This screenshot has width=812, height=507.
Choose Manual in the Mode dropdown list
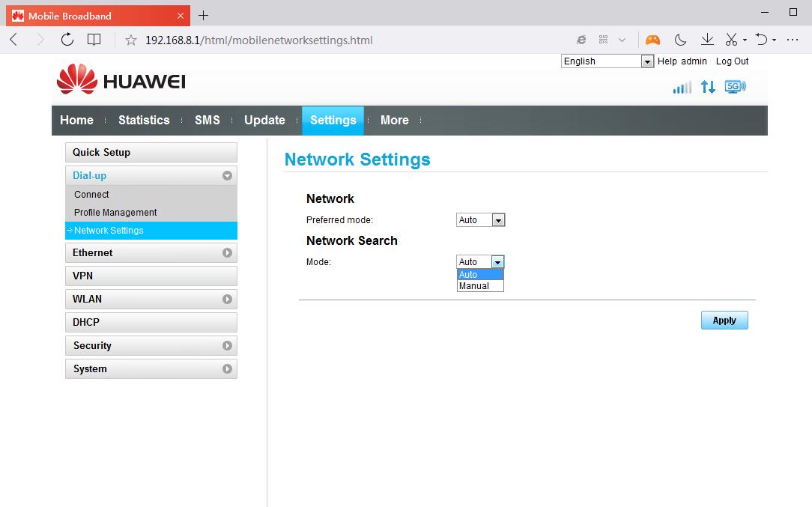click(x=474, y=286)
